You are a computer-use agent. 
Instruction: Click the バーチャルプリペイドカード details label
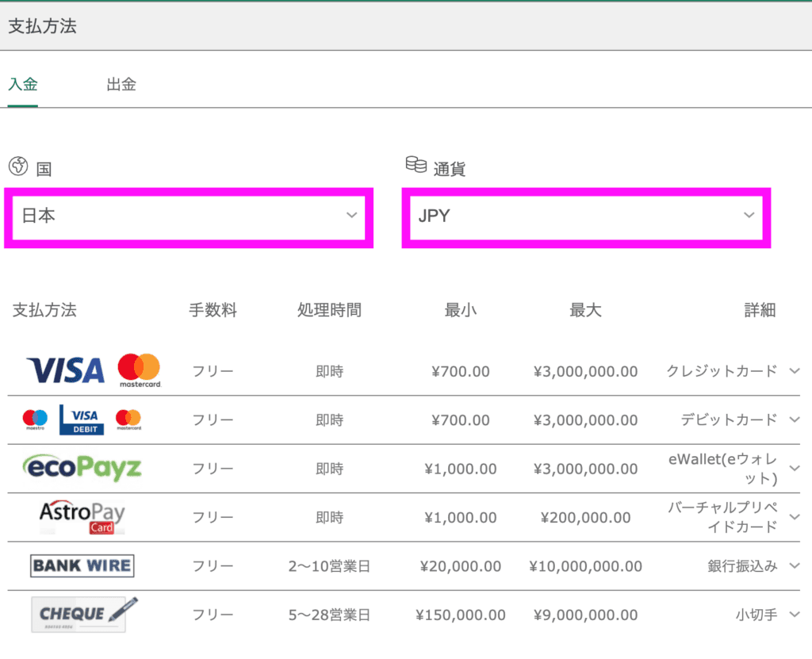coord(723,517)
